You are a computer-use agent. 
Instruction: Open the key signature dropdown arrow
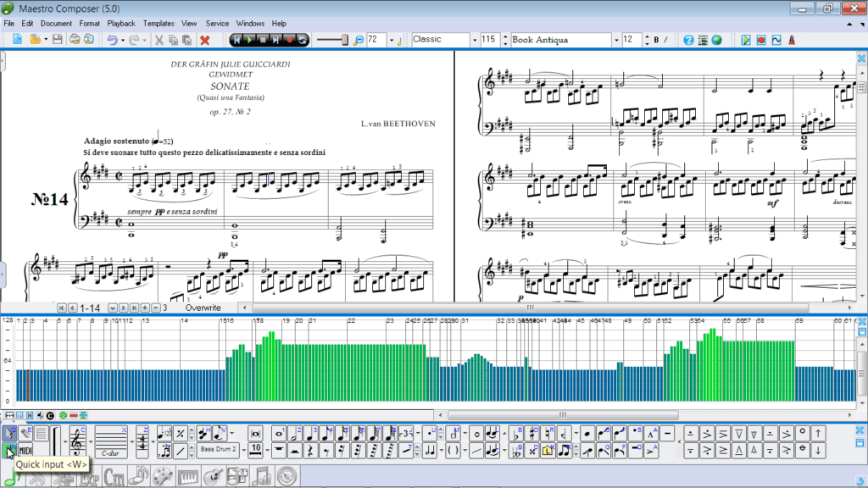tap(131, 442)
